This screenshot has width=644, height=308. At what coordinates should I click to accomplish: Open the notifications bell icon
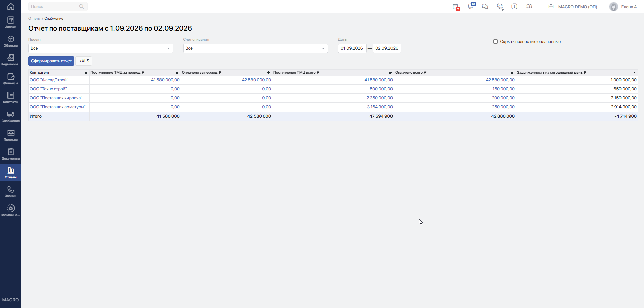click(470, 6)
